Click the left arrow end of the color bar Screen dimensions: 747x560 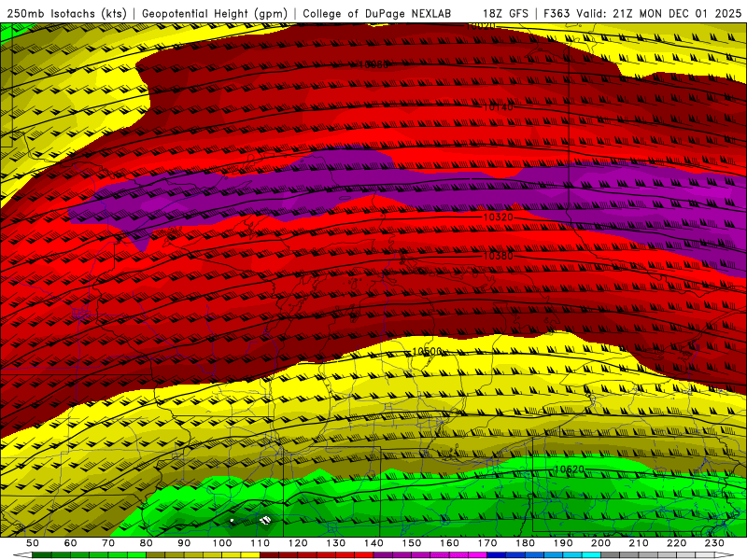click(22, 555)
